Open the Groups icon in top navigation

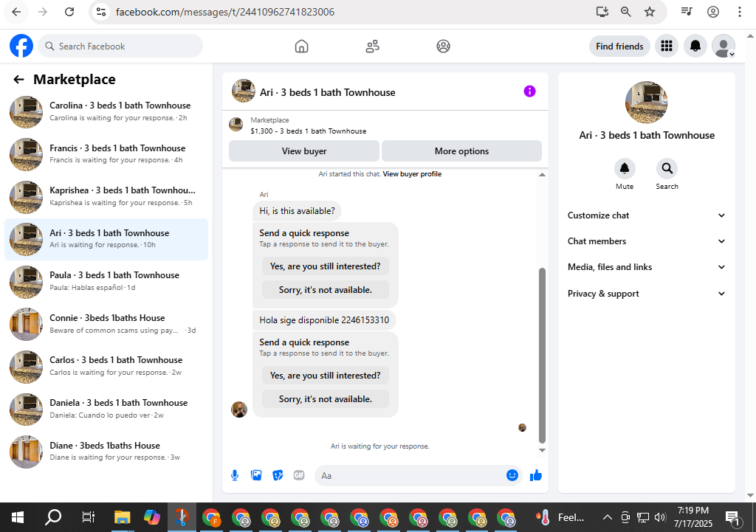click(443, 46)
